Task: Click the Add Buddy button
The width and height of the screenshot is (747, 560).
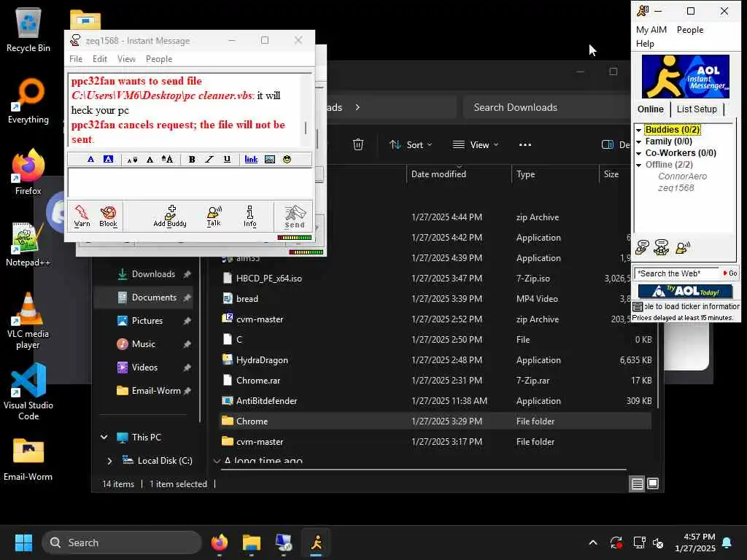Action: click(x=169, y=217)
